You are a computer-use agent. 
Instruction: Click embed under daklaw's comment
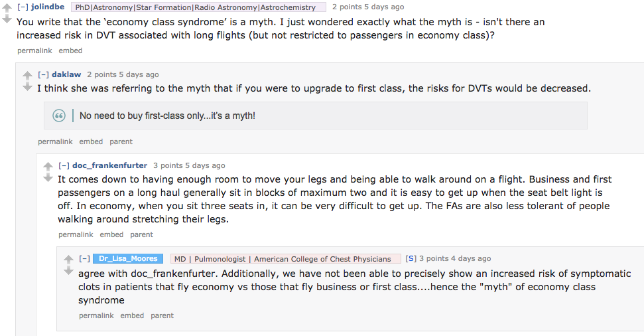91,141
